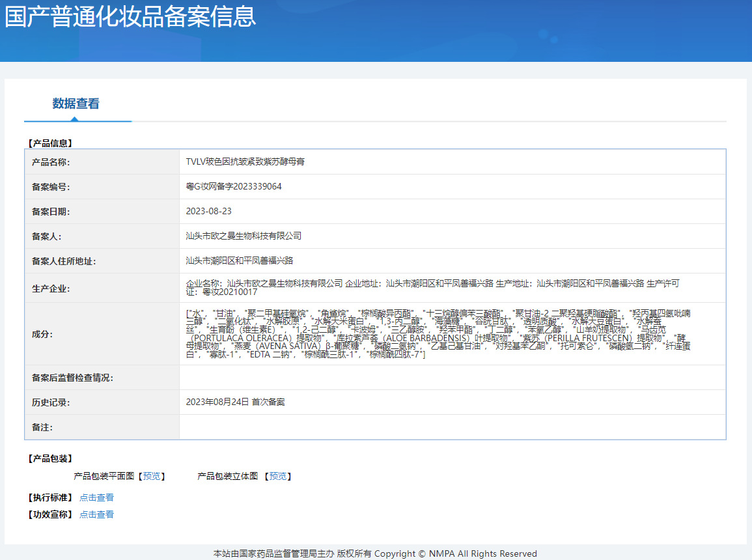Click the 【产品信息】 section heading
Viewport: 752px width, 560px height.
[50, 143]
